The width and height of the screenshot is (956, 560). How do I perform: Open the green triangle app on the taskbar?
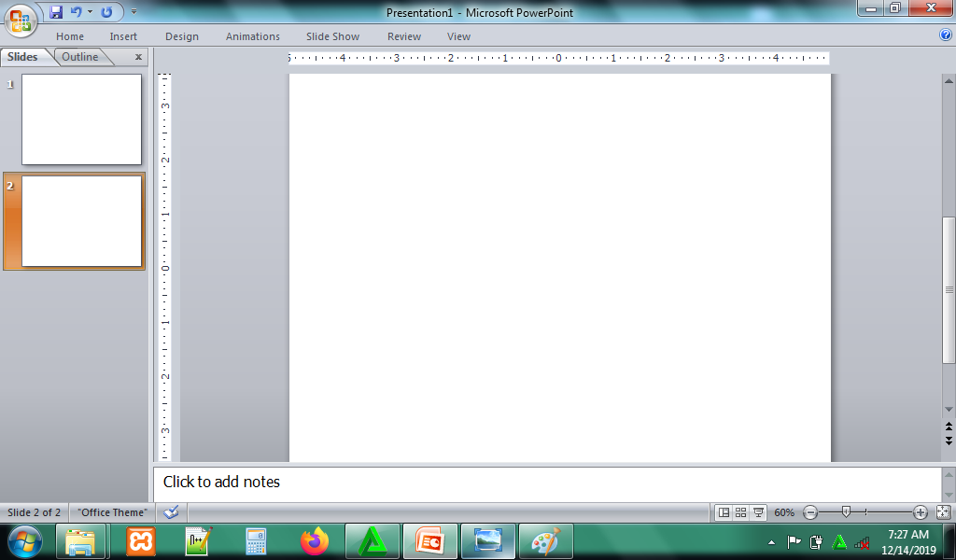coord(373,541)
